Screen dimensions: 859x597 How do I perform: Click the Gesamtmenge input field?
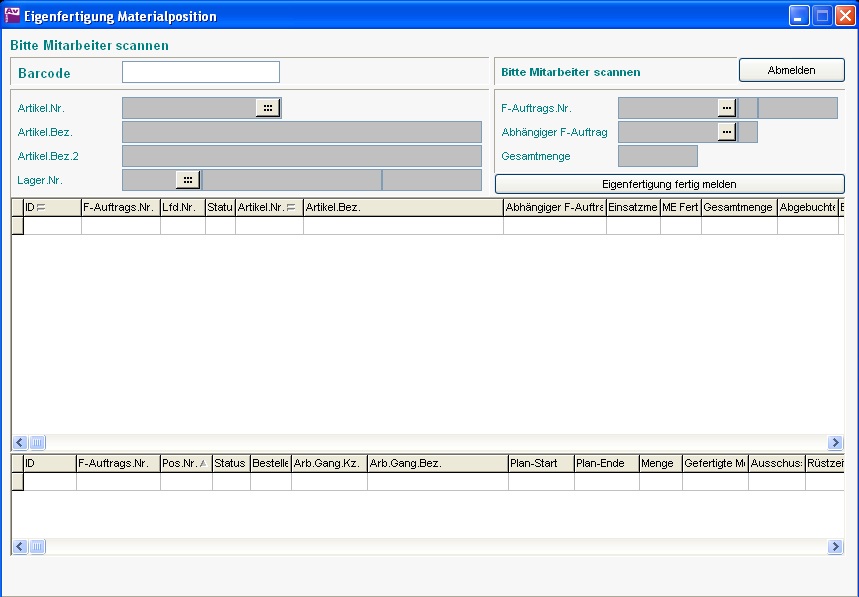(657, 156)
